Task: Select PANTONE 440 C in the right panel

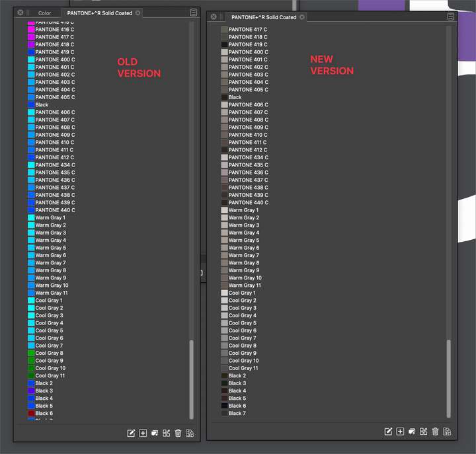Action: (x=248, y=202)
